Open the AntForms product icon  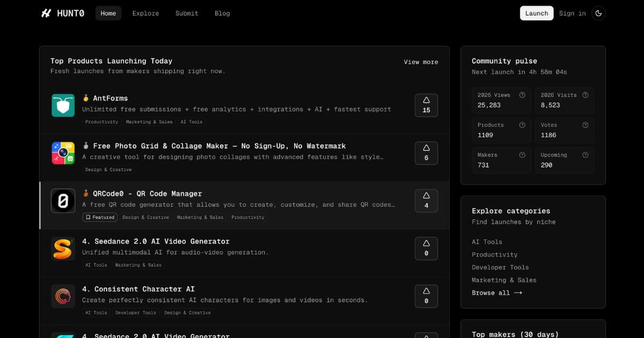[x=63, y=105]
